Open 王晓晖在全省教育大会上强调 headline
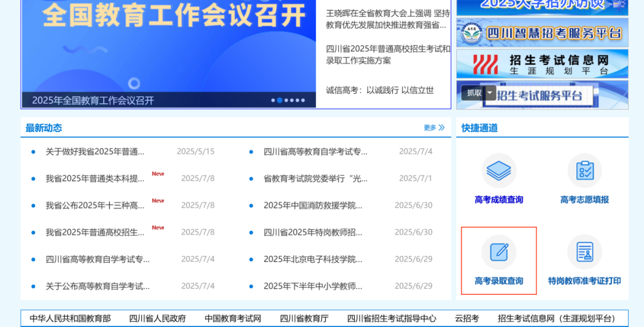Image resolution: width=644 pixels, height=327 pixels. [x=388, y=19]
